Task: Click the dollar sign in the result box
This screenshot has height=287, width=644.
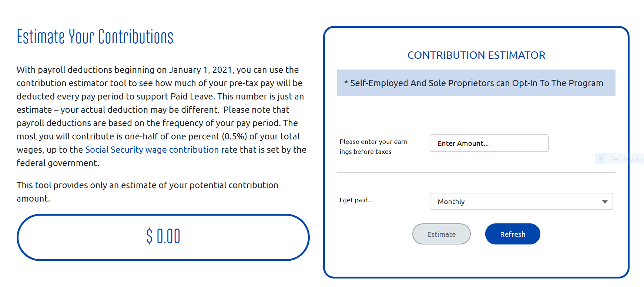Action: [149, 236]
